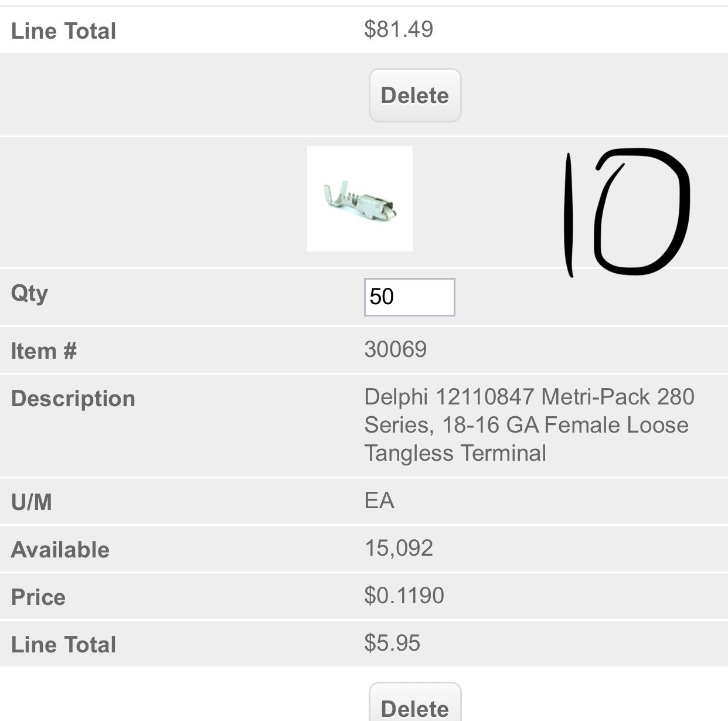Image resolution: width=728 pixels, height=721 pixels.
Task: Select item number 30069
Action: 396,349
